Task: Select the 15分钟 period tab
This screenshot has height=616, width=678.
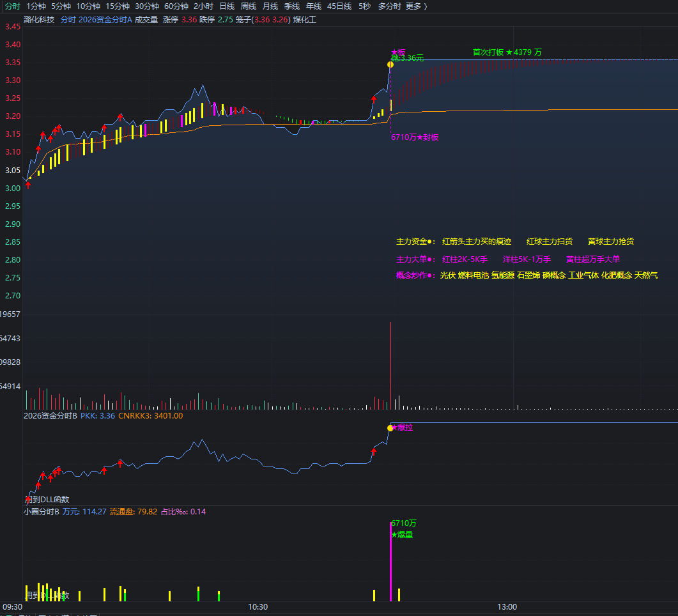Action: pyautogui.click(x=118, y=6)
